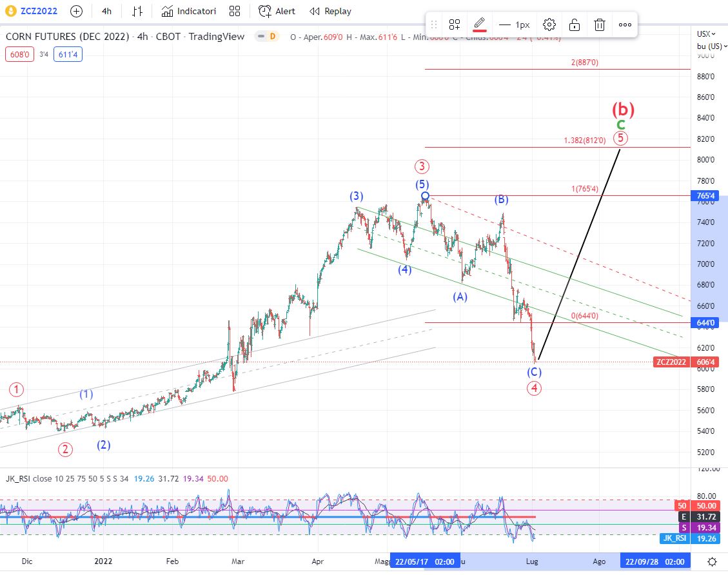The width and height of the screenshot is (728, 575).
Task: Change line color with pencil tool
Action: (480, 24)
